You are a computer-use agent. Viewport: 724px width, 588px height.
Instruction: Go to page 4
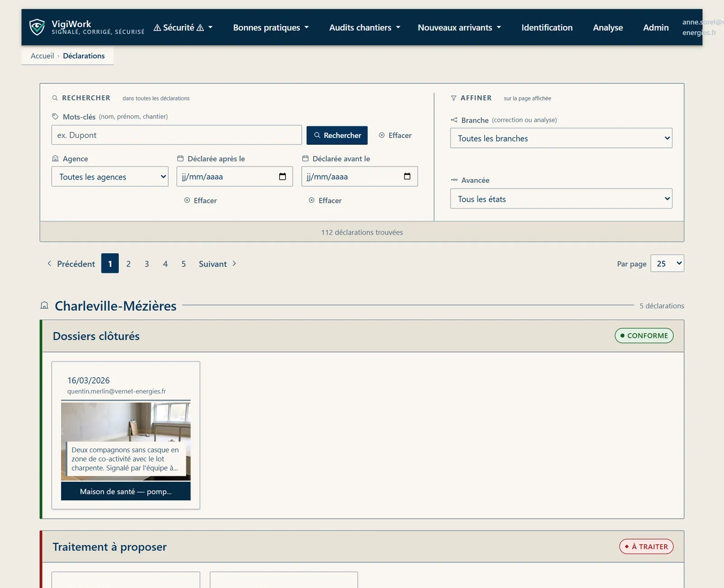click(165, 264)
